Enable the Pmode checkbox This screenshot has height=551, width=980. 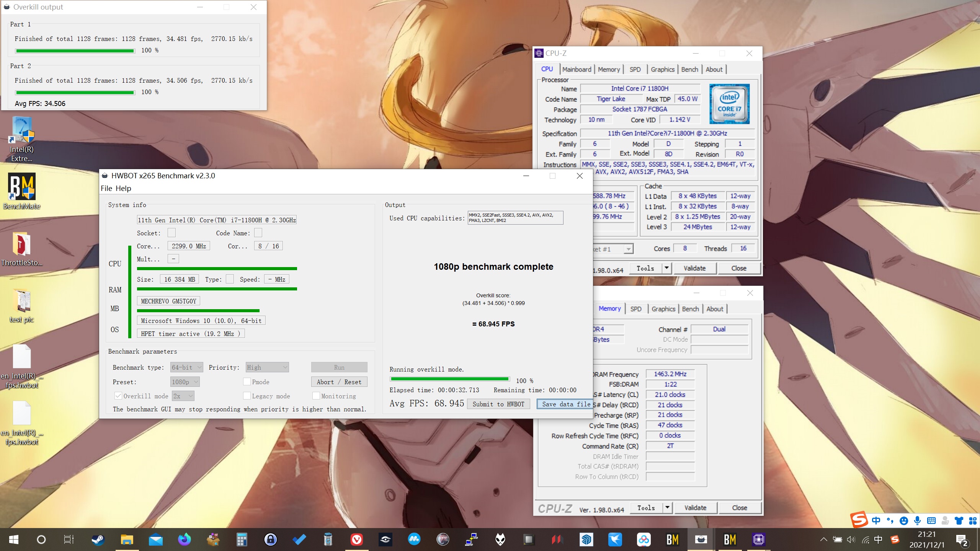coord(247,381)
